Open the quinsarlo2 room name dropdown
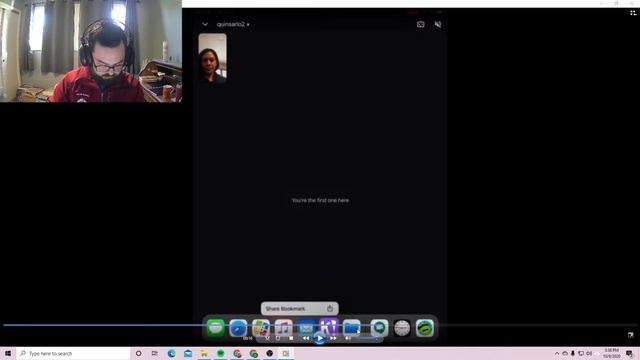This screenshot has height=360, width=640. point(233,24)
